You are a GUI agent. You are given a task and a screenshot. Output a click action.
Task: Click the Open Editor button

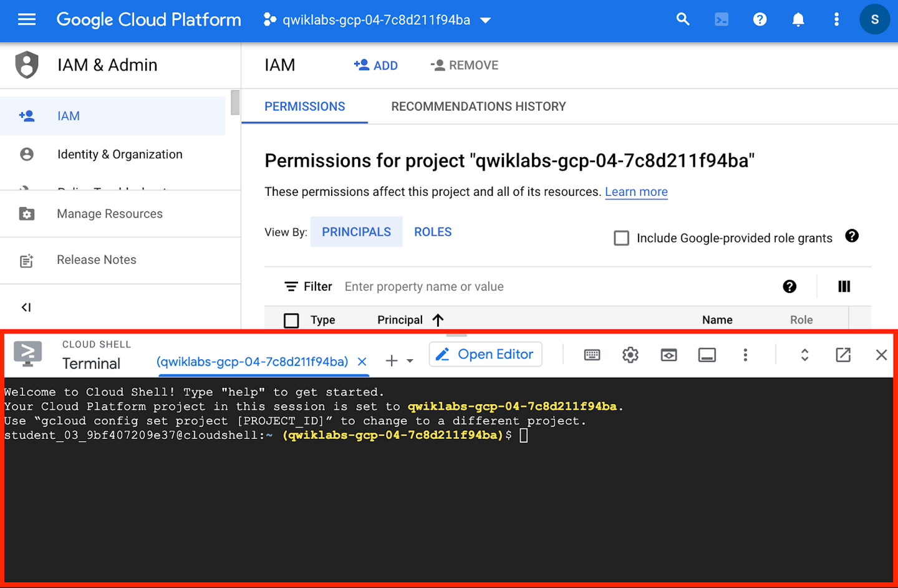point(485,354)
